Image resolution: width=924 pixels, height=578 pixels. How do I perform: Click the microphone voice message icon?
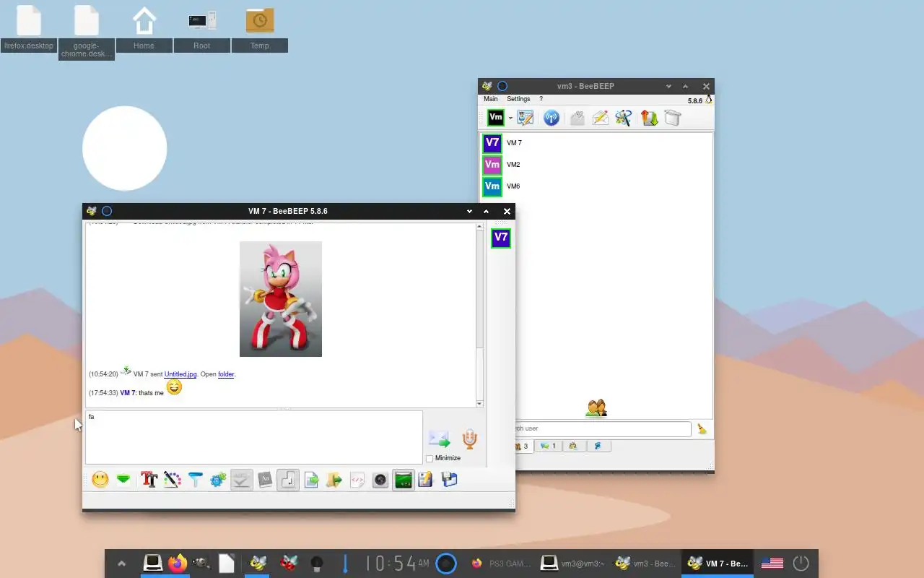(469, 439)
